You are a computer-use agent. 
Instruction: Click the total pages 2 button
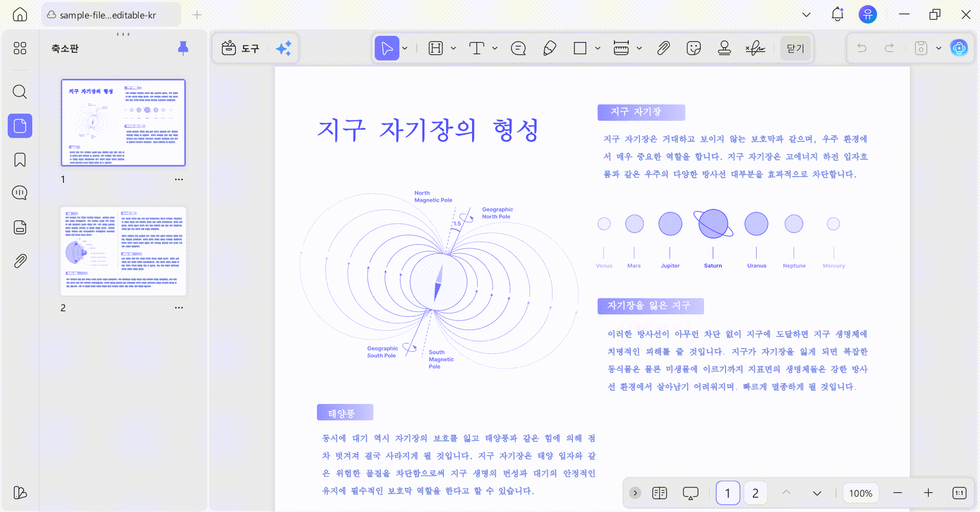(755, 493)
